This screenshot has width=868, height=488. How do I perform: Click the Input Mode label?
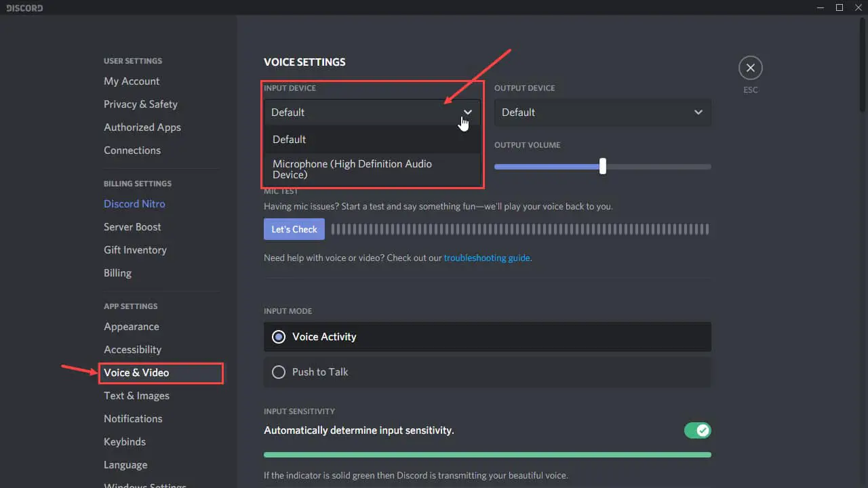[288, 311]
